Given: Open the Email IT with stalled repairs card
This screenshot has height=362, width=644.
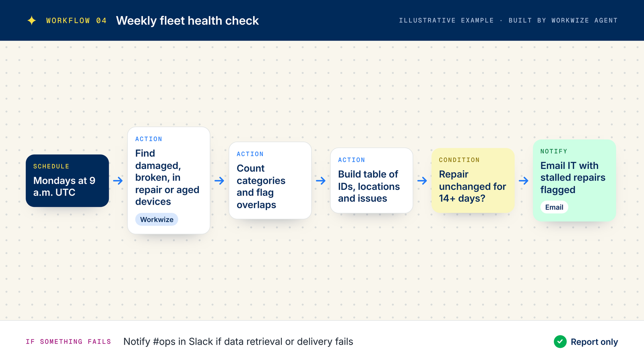Looking at the screenshot, I should click(574, 180).
